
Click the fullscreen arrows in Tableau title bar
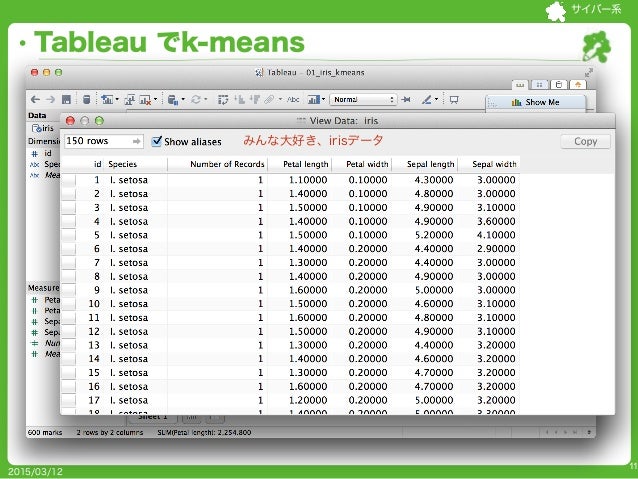click(x=588, y=72)
